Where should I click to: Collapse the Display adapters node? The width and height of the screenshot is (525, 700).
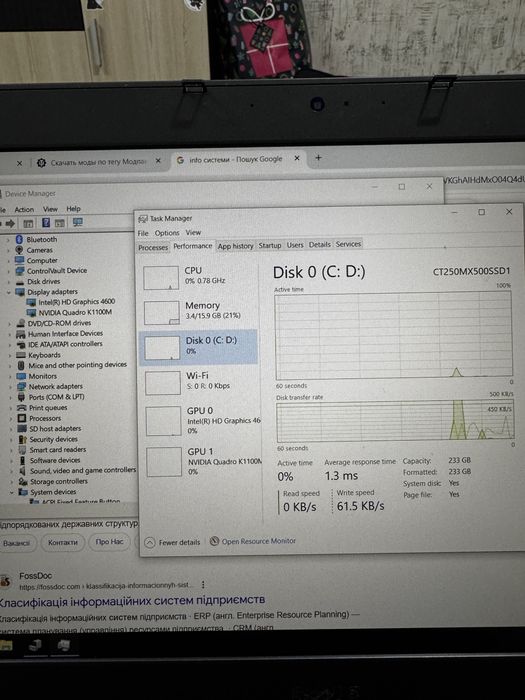(x=9, y=292)
